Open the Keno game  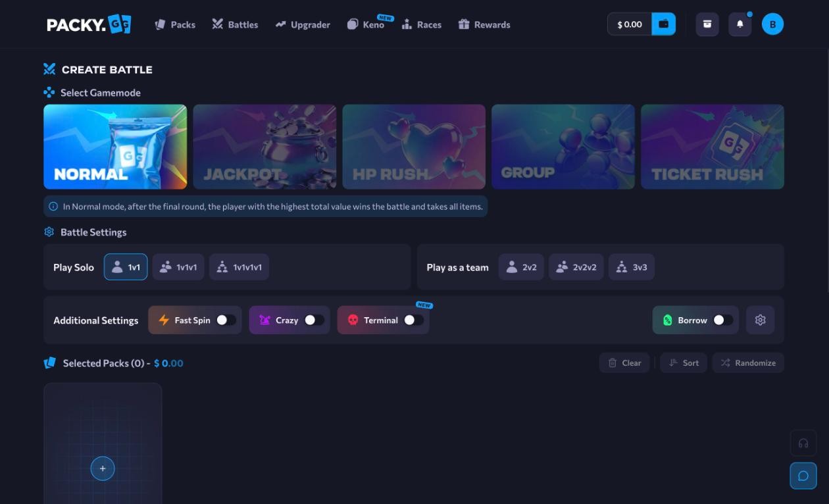[366, 24]
